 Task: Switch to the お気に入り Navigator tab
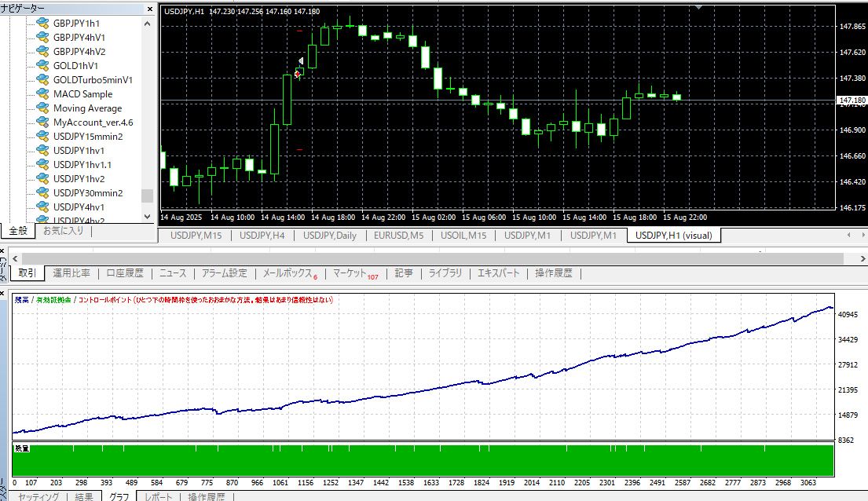tap(63, 231)
